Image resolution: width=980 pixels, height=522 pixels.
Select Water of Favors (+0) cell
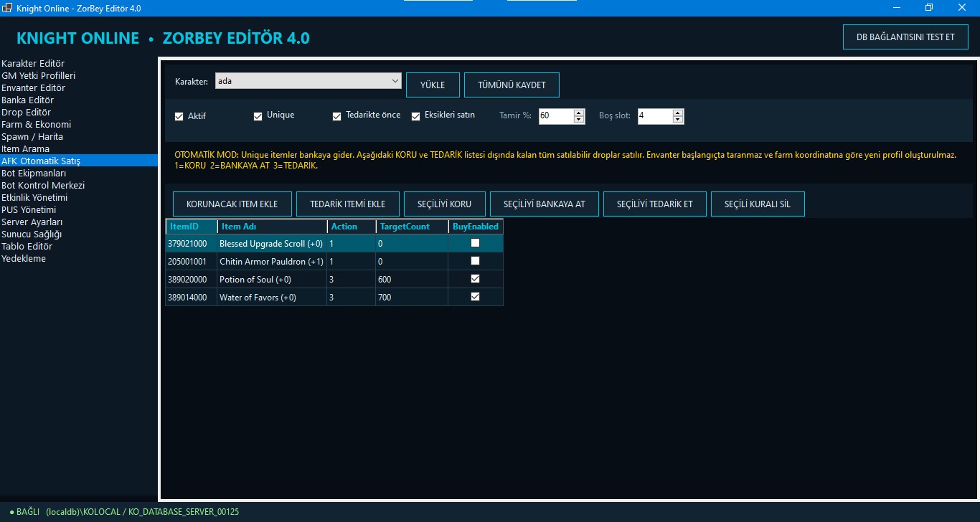point(272,297)
